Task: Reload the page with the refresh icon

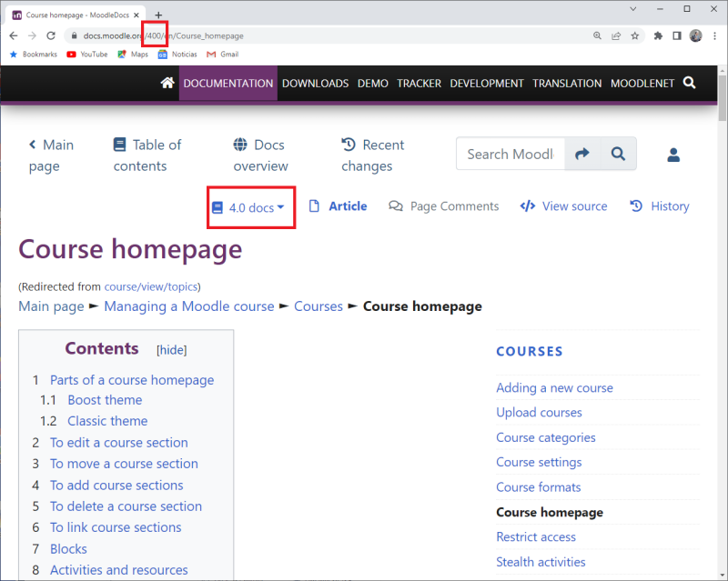Action: click(51, 35)
